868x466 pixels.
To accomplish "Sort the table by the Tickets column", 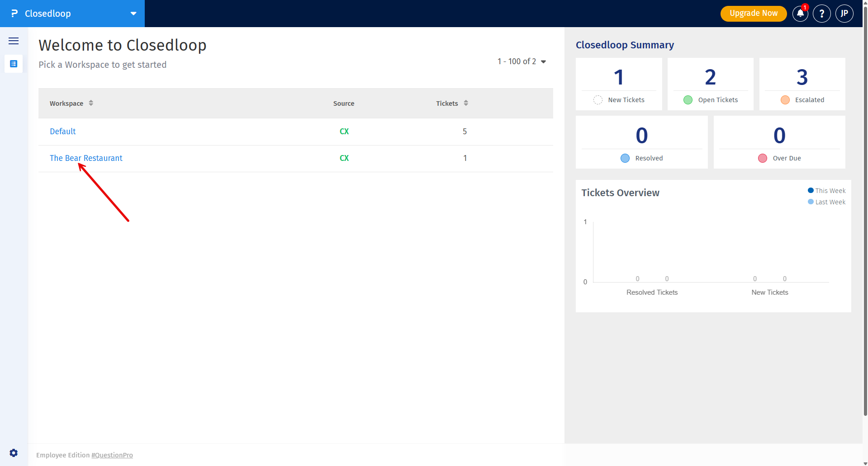I will 466,103.
